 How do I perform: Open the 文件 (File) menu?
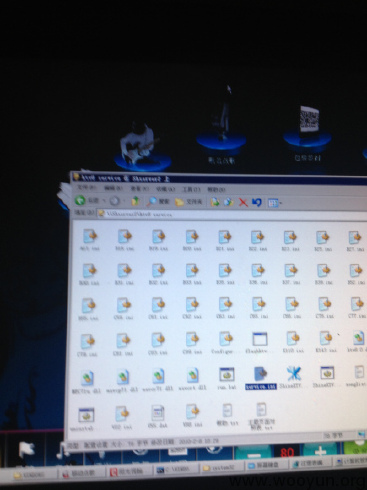(87, 188)
